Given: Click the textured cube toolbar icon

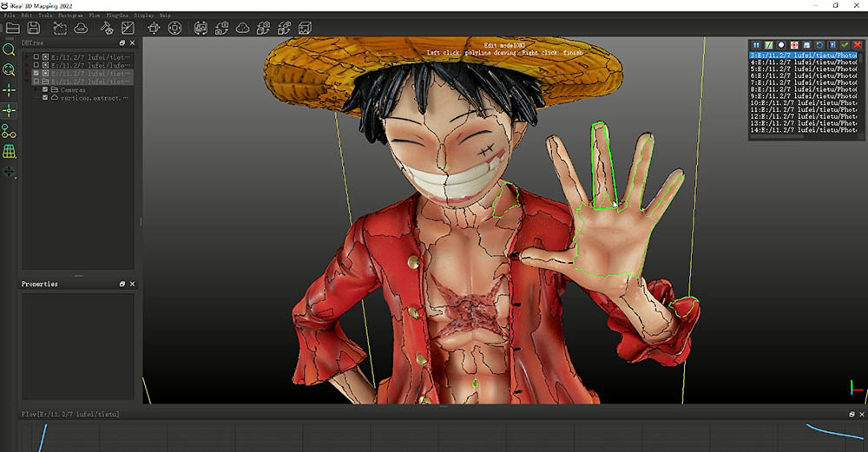Looking at the screenshot, I should point(305,29).
